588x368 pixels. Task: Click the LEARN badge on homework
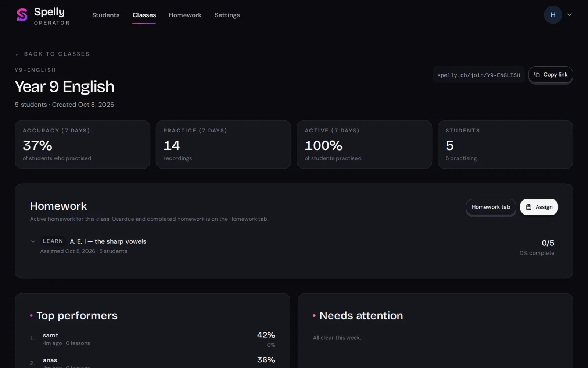(53, 241)
